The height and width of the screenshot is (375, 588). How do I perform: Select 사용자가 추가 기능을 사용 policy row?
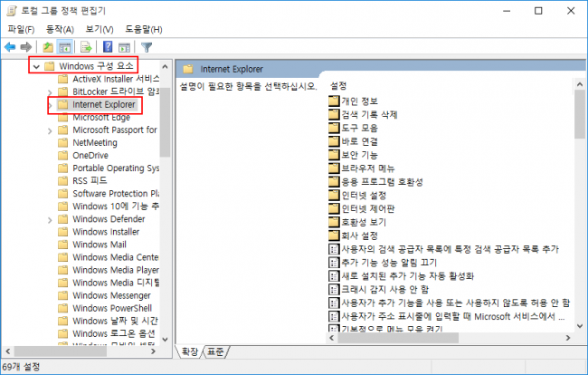click(450, 303)
